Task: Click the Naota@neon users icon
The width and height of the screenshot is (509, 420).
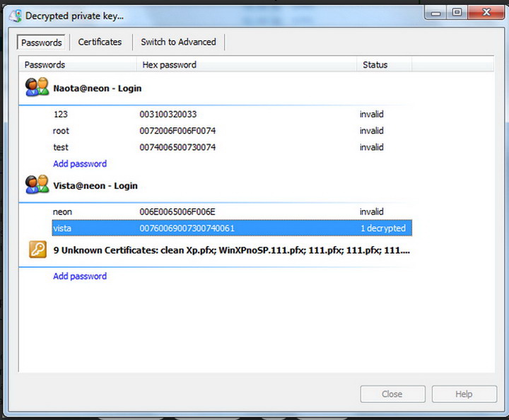Action: tap(37, 87)
